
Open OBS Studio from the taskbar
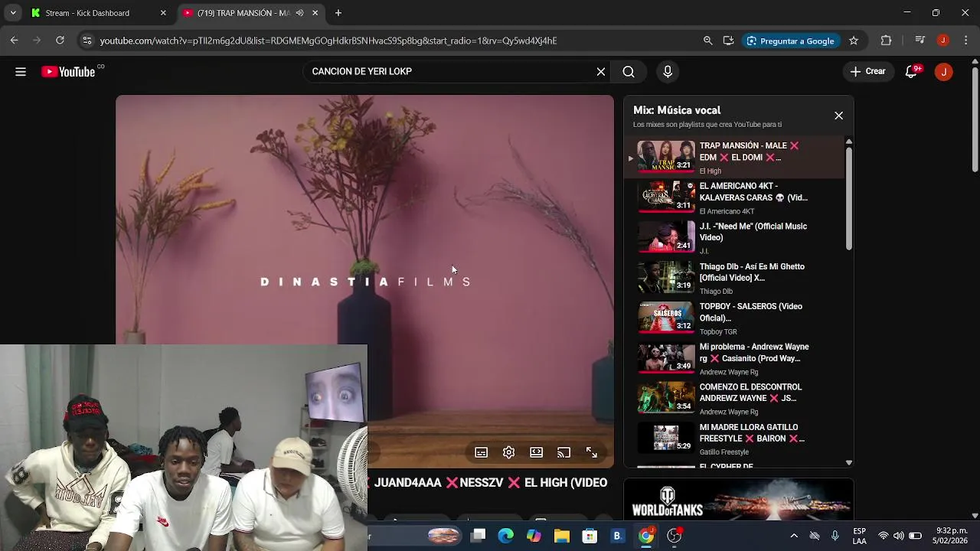pyautogui.click(x=675, y=536)
